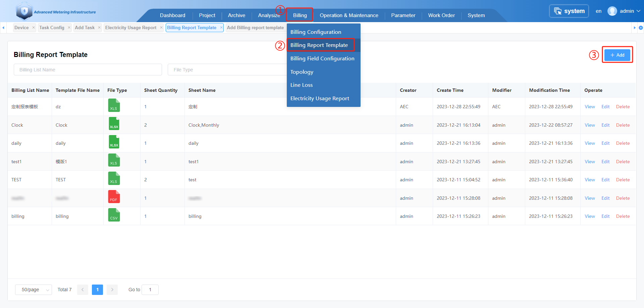Switch to Add Billing report template tab
Screen dimensions: 644x308
255,27
